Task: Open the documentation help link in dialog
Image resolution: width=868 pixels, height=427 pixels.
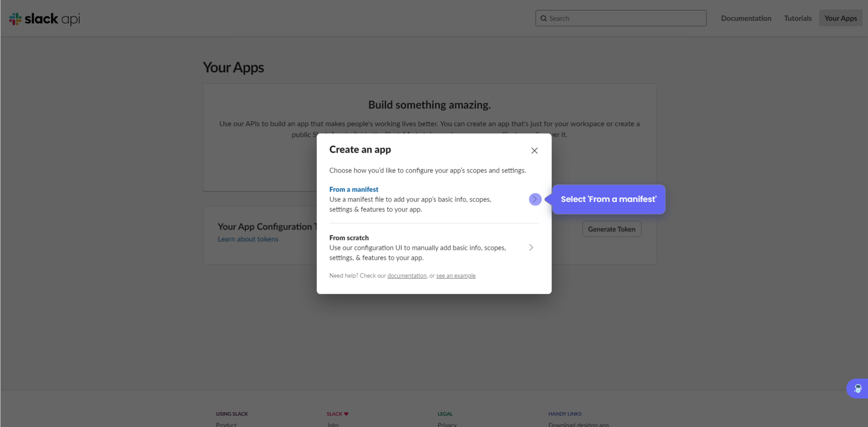Action: coord(407,276)
